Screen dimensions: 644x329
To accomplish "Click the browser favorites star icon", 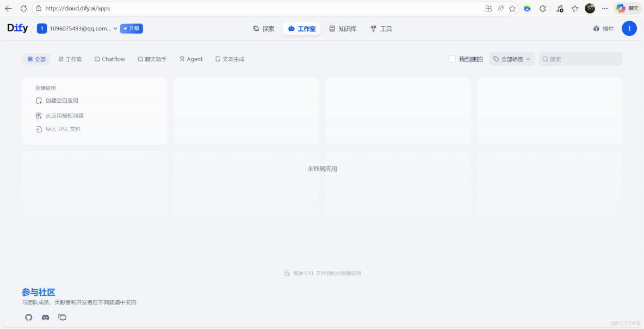I will pos(512,8).
